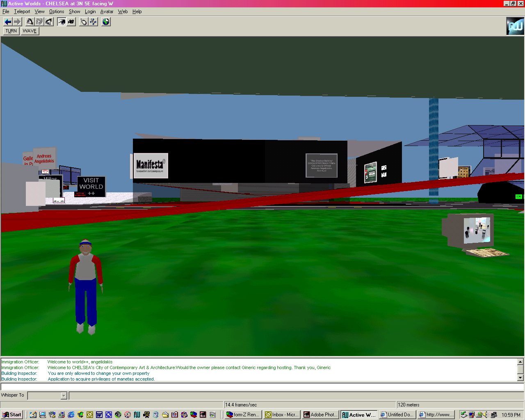Click the blue Back arrow toolbar icon
Screen dimensions: 525x420
click(8, 22)
